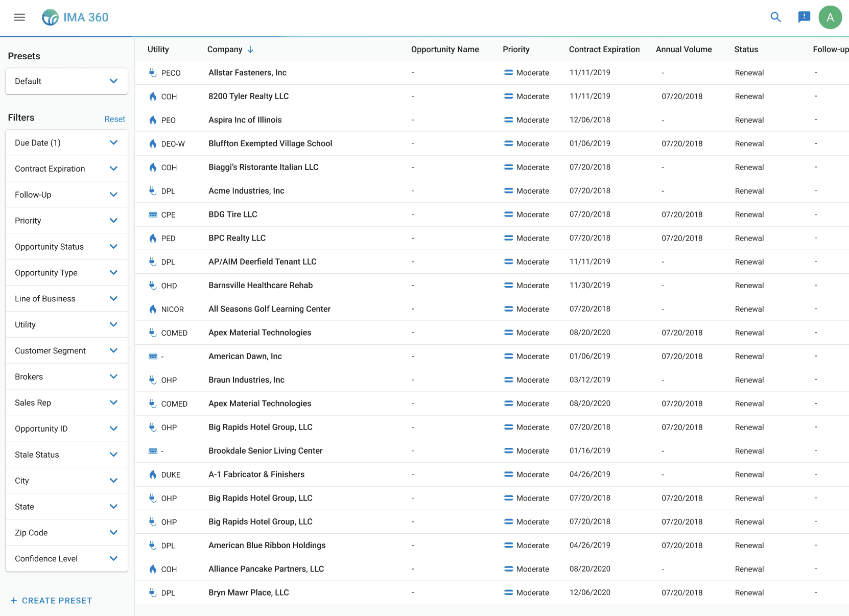This screenshot has width=849, height=616.
Task: Reset all filters
Action: 115,119
